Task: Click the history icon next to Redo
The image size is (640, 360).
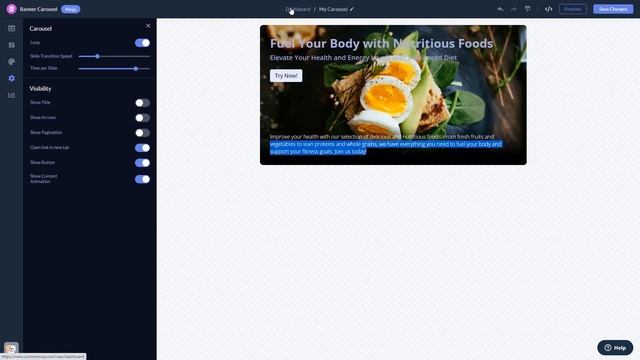Action: (528, 9)
